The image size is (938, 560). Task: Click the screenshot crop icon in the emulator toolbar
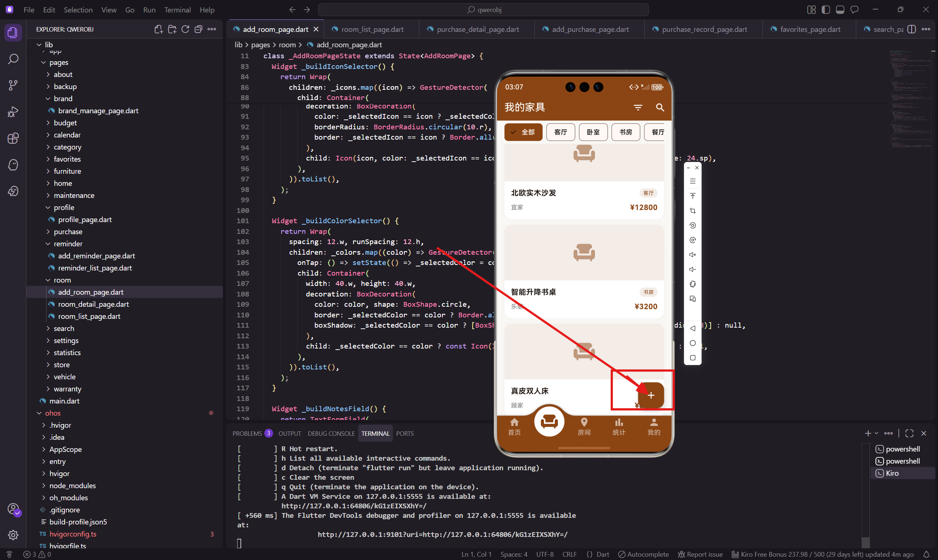point(693,211)
